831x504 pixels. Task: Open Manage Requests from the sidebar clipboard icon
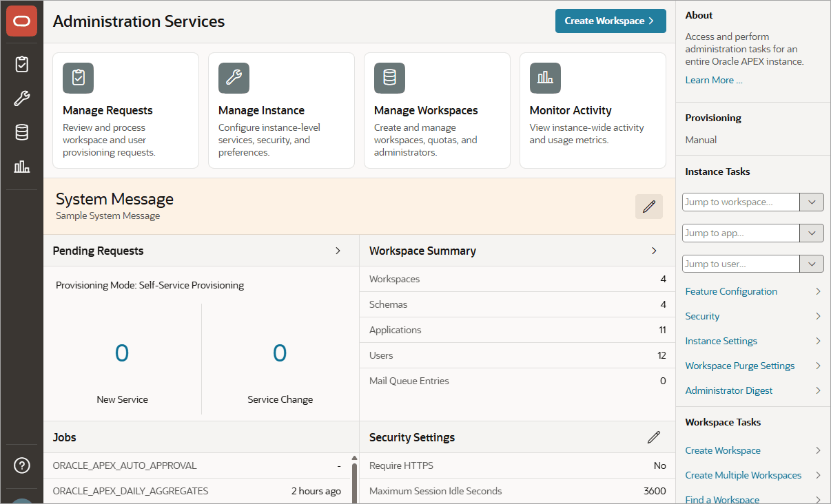[21, 64]
